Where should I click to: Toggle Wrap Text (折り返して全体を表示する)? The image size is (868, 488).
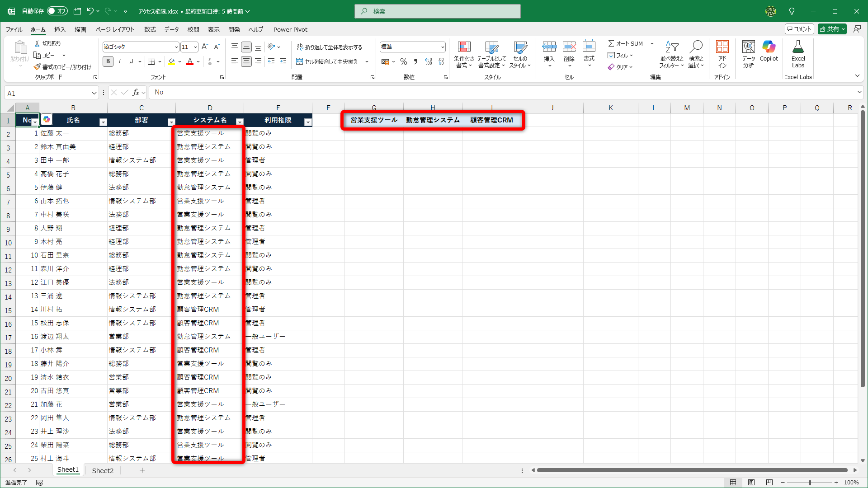point(330,47)
